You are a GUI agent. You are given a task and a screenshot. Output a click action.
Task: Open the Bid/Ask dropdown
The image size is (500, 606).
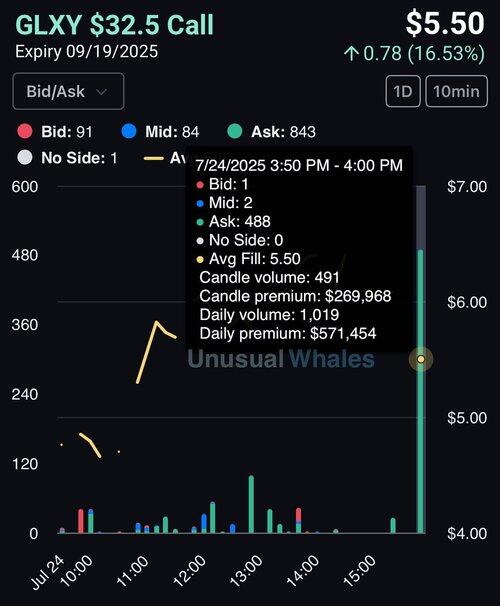[x=68, y=91]
